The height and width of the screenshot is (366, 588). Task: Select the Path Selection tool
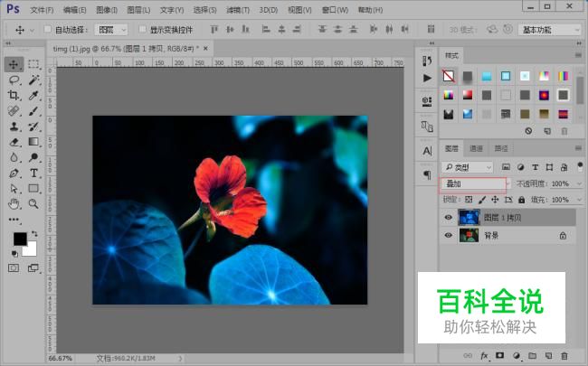pyautogui.click(x=14, y=189)
